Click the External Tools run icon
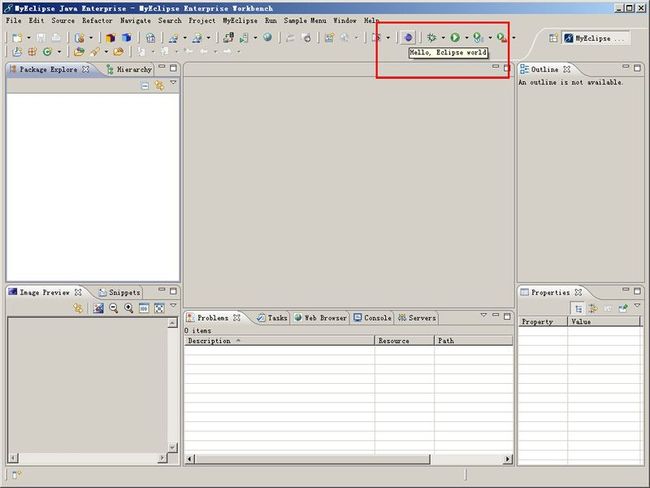650x488 pixels. coord(502,38)
